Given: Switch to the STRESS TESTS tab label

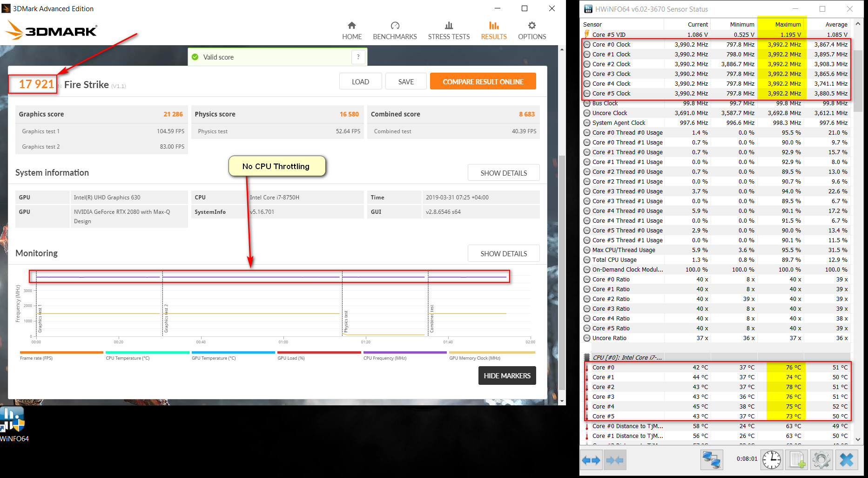Looking at the screenshot, I should pyautogui.click(x=449, y=37).
